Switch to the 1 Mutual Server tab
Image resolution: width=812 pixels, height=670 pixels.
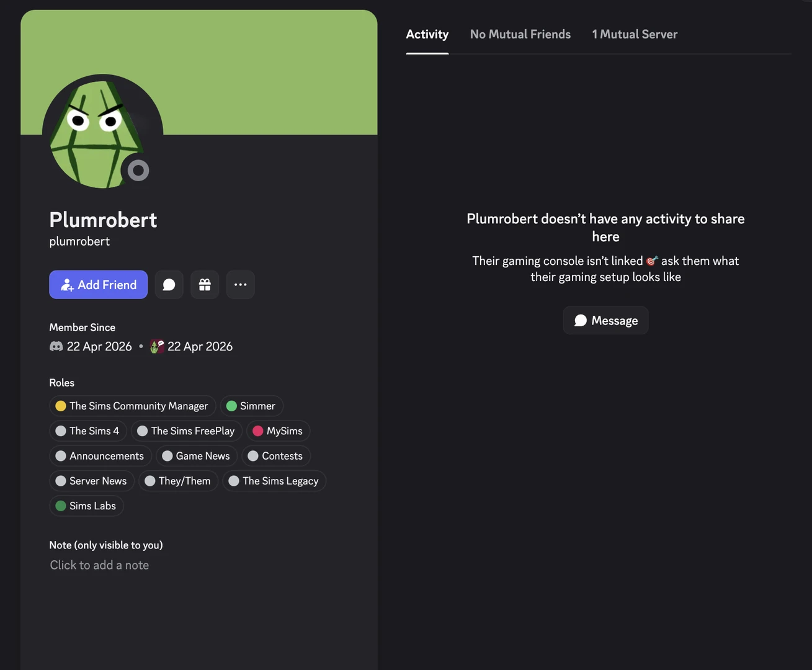pos(635,34)
